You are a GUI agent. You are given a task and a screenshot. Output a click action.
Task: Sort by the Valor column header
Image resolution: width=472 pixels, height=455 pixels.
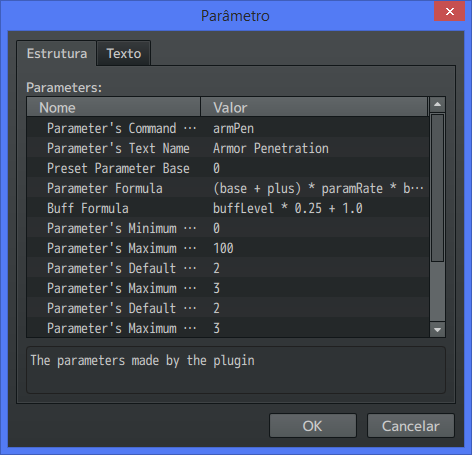(314, 107)
